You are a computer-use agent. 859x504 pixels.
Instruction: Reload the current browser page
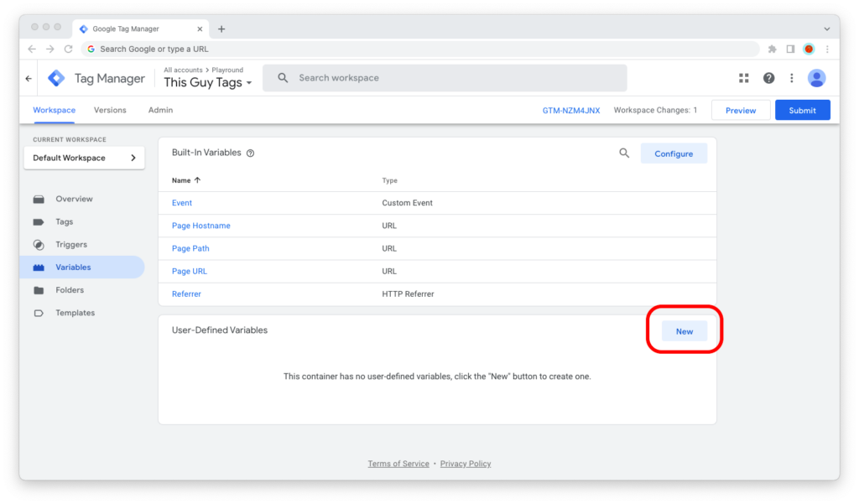tap(69, 49)
